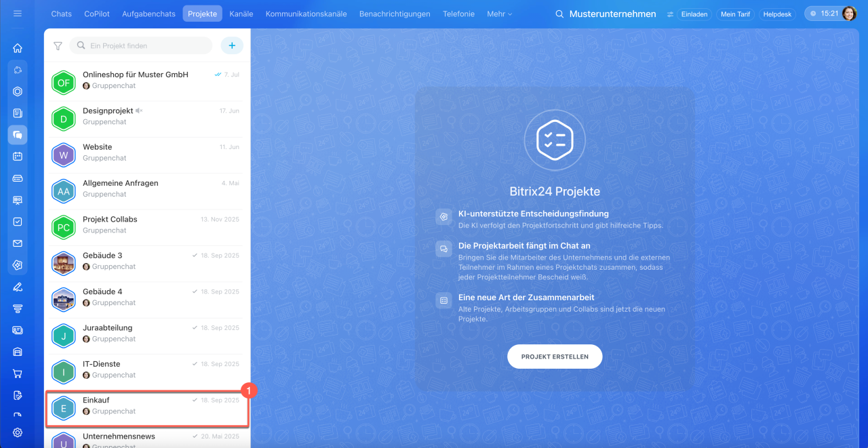Click the search magnifier in top bar
The width and height of the screenshot is (868, 448).
559,14
